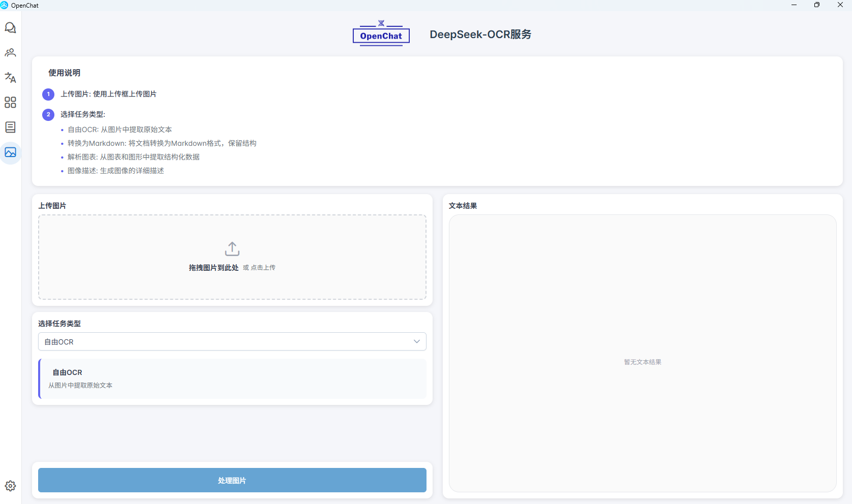Click 或 点击上传 link text

coord(259,268)
